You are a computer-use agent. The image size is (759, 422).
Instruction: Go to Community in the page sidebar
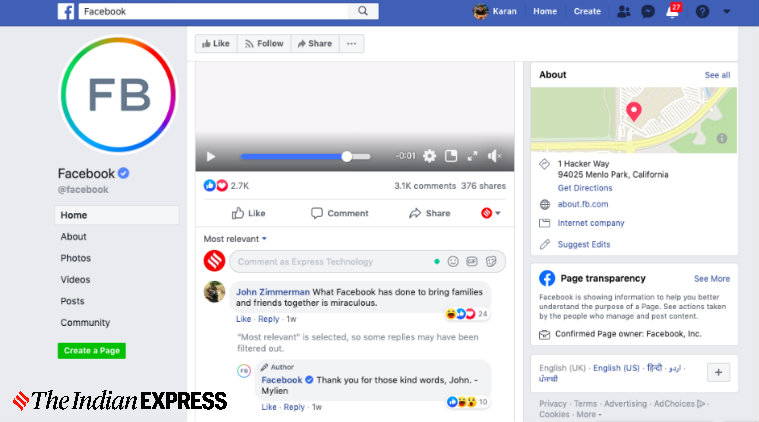click(85, 323)
